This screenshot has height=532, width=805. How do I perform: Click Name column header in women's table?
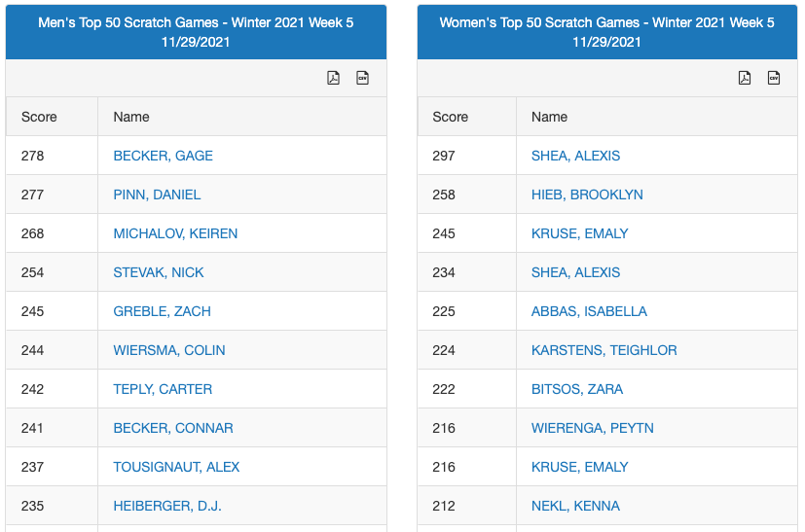[549, 117]
